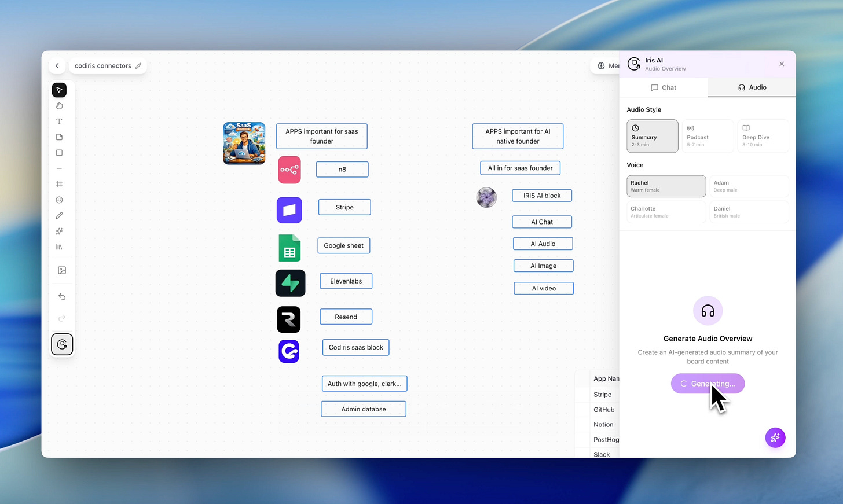Select the Codiris saas block box
Screen dimensions: 843x504
point(356,347)
